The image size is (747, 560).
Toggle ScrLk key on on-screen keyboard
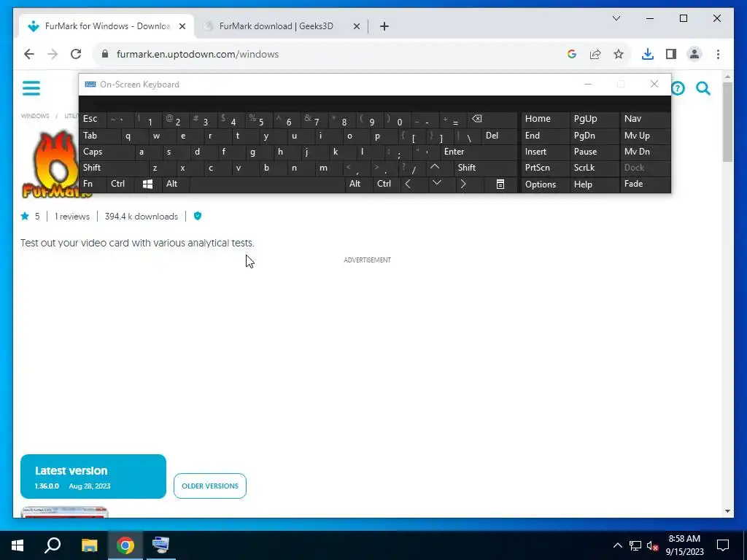594,168
